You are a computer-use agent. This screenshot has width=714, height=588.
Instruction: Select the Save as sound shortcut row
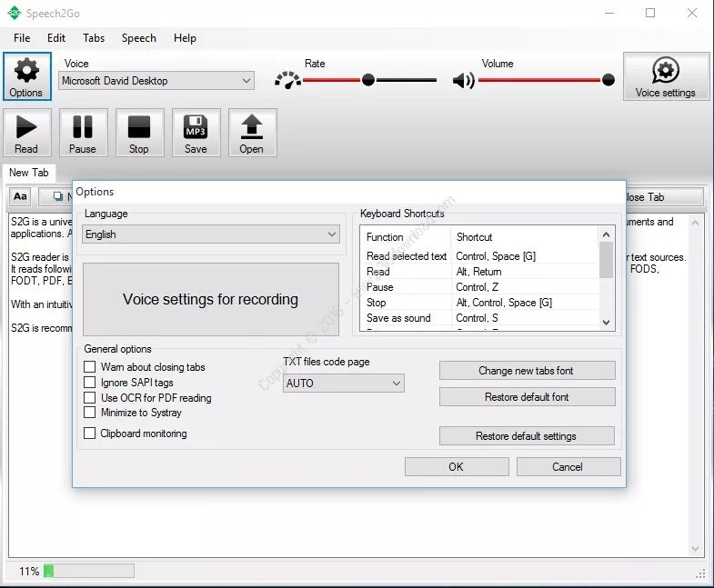click(481, 318)
